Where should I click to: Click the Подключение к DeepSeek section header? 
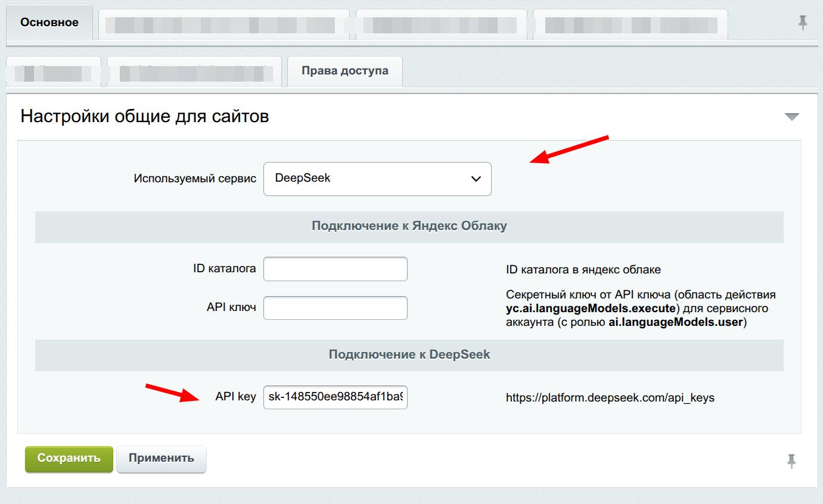pos(409,354)
